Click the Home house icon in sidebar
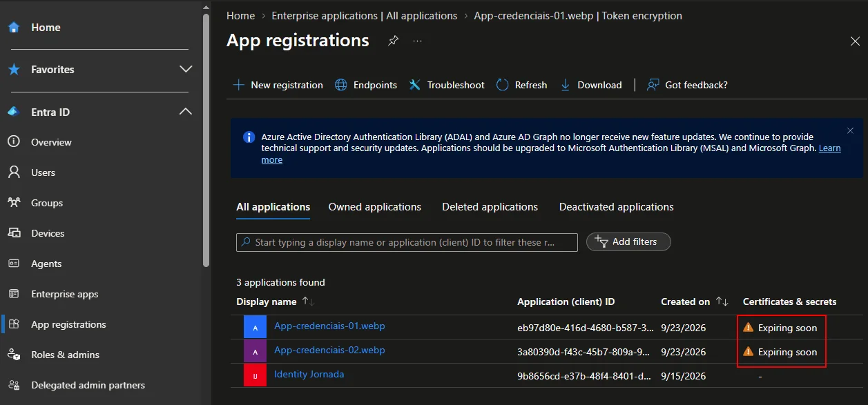The height and width of the screenshot is (405, 868). tap(14, 28)
